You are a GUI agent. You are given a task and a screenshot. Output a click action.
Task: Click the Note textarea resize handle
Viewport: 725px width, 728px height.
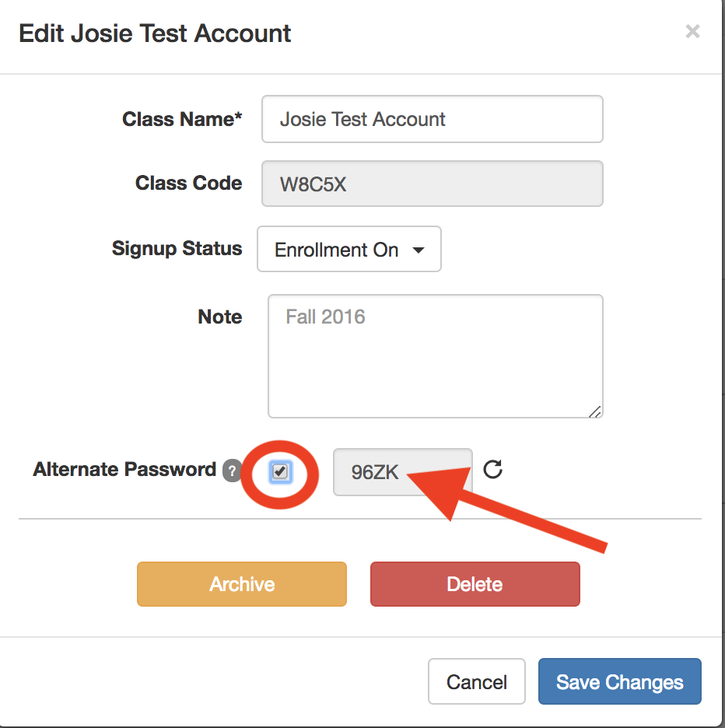pyautogui.click(x=595, y=411)
